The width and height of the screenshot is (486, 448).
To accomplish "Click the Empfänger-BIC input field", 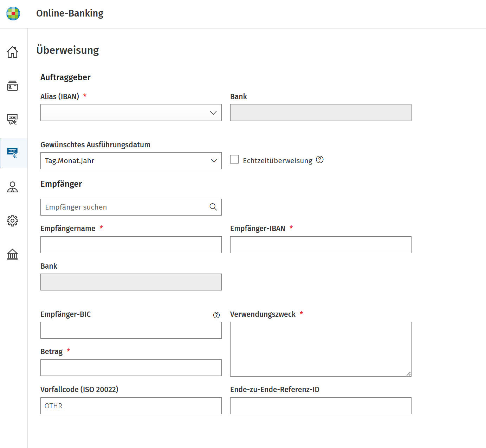I will pyautogui.click(x=131, y=330).
